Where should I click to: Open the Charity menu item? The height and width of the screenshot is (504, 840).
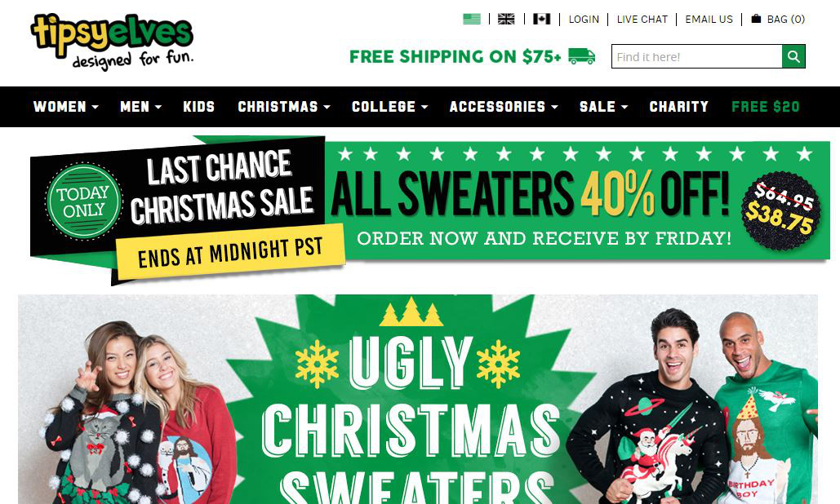[678, 107]
